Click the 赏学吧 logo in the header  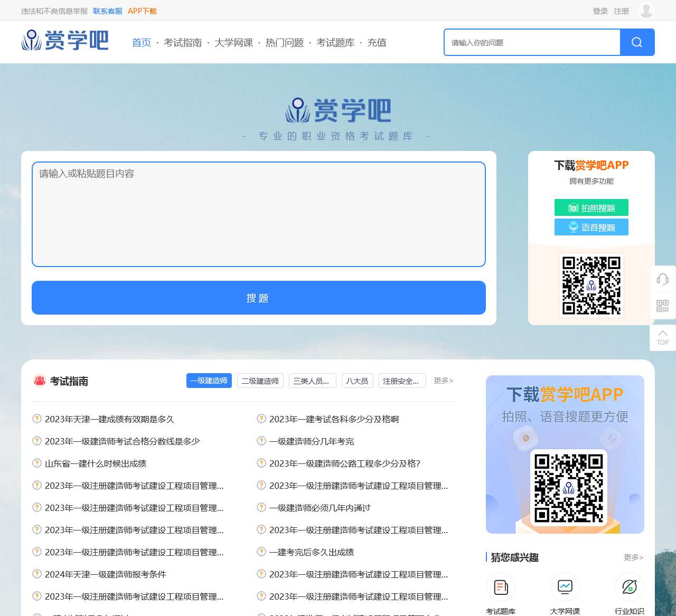pos(65,40)
